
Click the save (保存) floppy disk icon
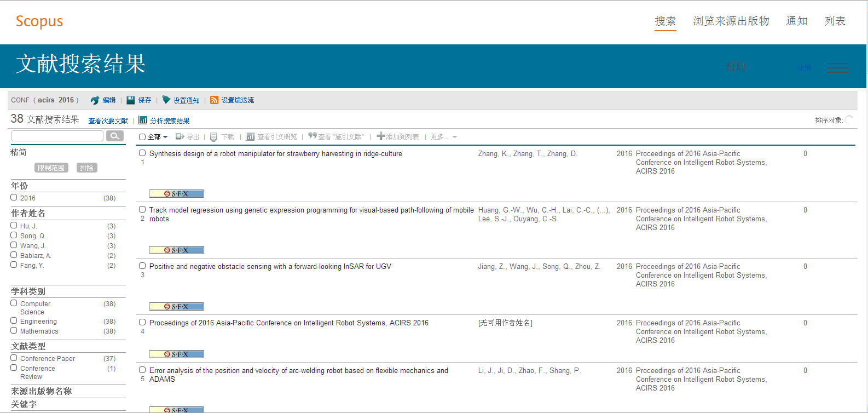pyautogui.click(x=131, y=100)
